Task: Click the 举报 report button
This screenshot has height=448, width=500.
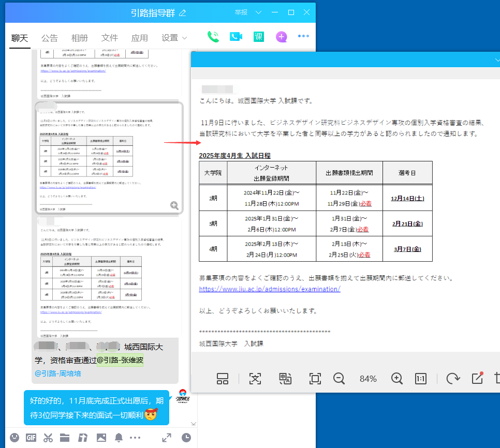Action: (241, 12)
